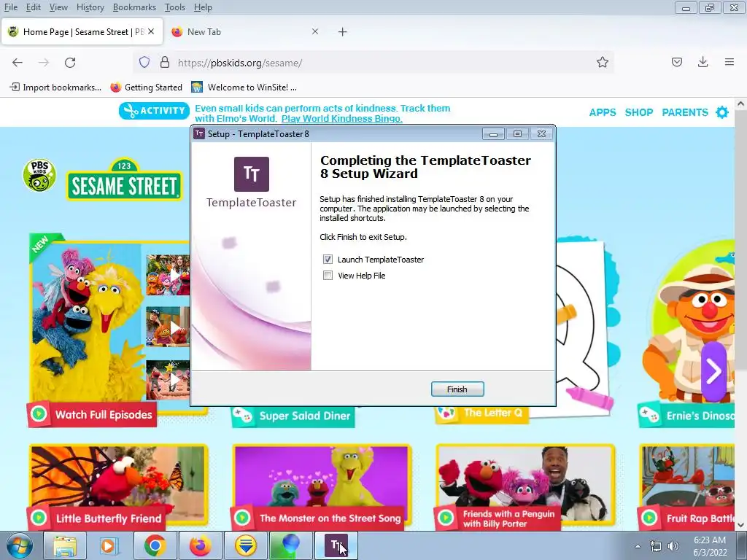This screenshot has height=560, width=747.
Task: Open the Firefox Downloads panel
Action: pyautogui.click(x=703, y=63)
